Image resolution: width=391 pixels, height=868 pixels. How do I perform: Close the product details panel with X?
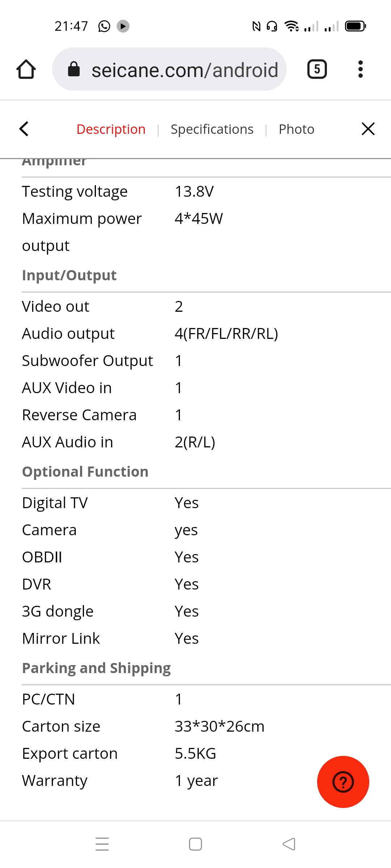368,129
